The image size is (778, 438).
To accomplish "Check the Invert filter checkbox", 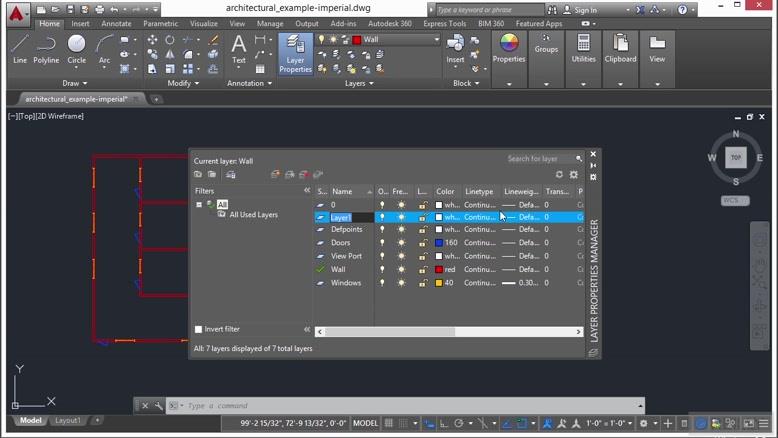I will click(198, 329).
